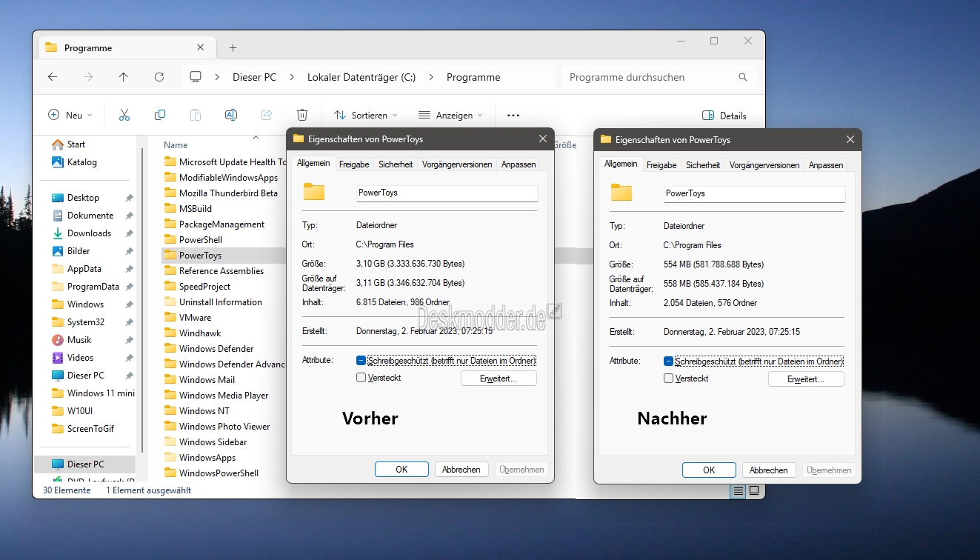Open Anpassen tab in Nachher dialog
The height and width of the screenshot is (560, 980).
[826, 165]
